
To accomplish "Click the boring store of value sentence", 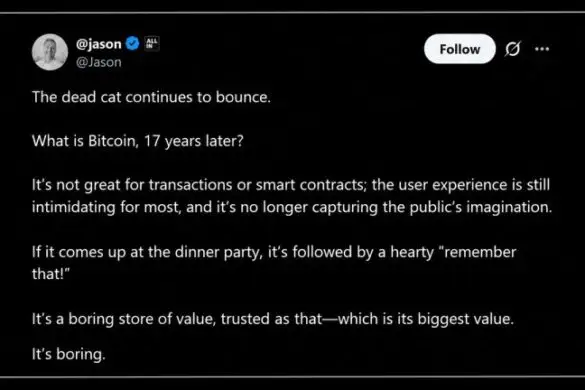I will (x=273, y=319).
